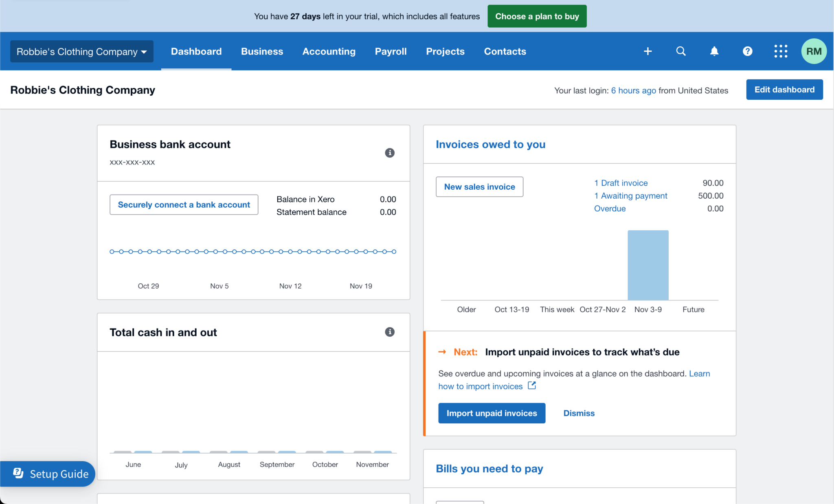Screen dimensions: 834x504
Task: Open the Payroll section
Action: pos(391,51)
